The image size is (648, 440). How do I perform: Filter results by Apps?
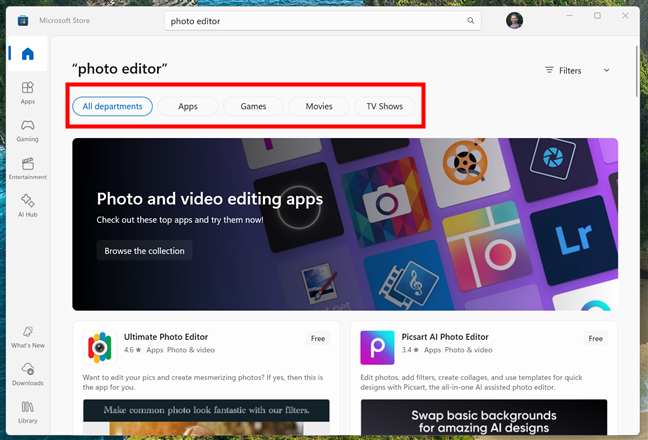(188, 107)
